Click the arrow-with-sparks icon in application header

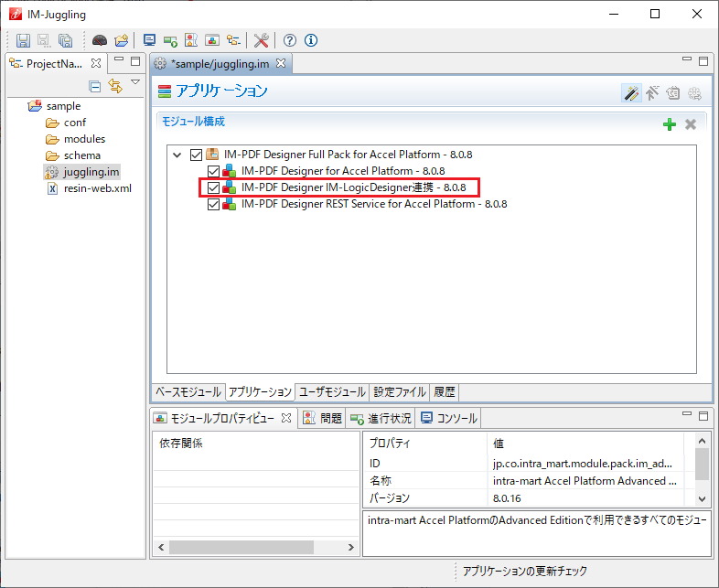click(652, 93)
